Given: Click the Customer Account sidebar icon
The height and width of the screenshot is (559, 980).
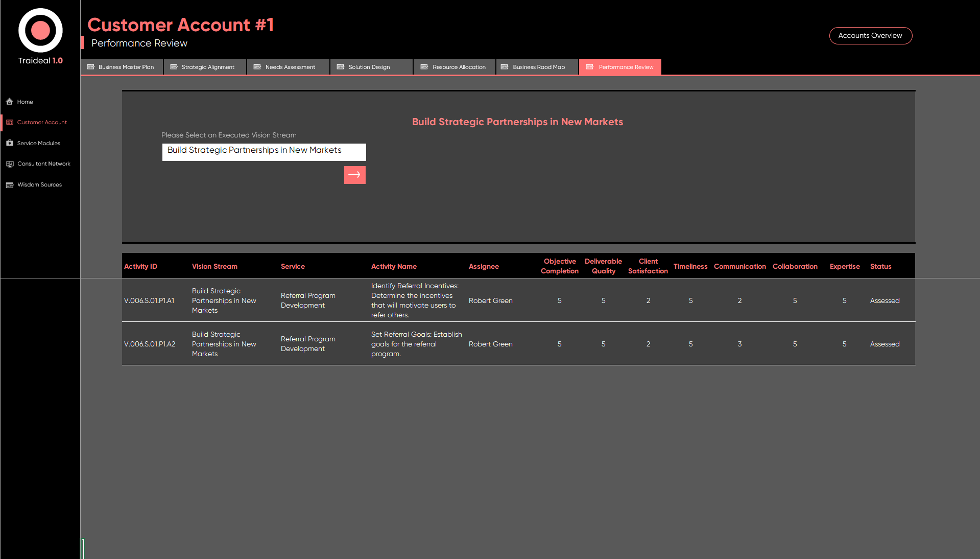Looking at the screenshot, I should 10,123.
